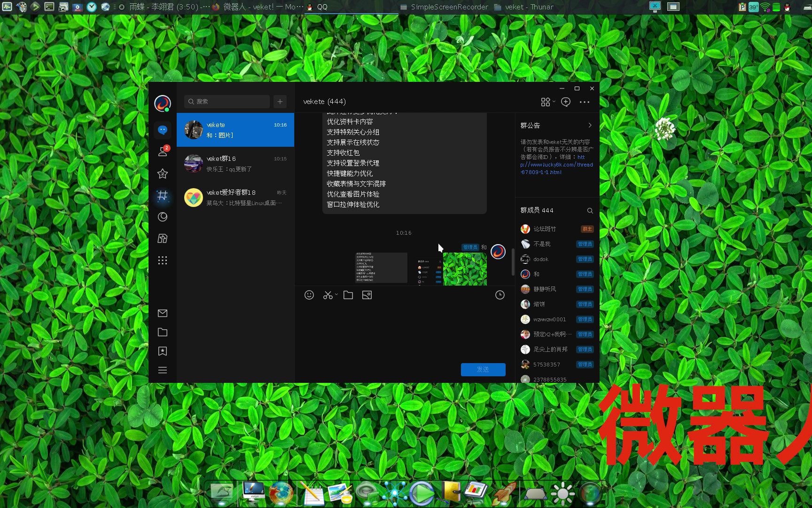Click the wifi network tray icon

tap(765, 7)
